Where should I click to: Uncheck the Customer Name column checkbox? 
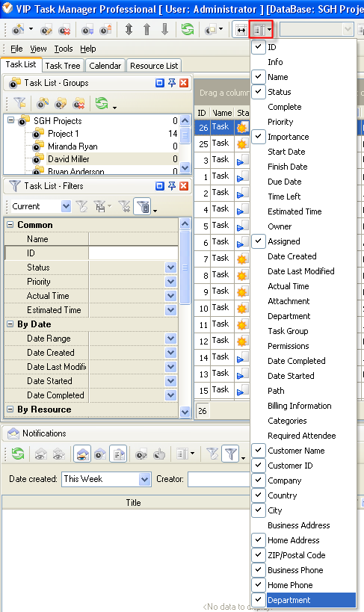259,451
